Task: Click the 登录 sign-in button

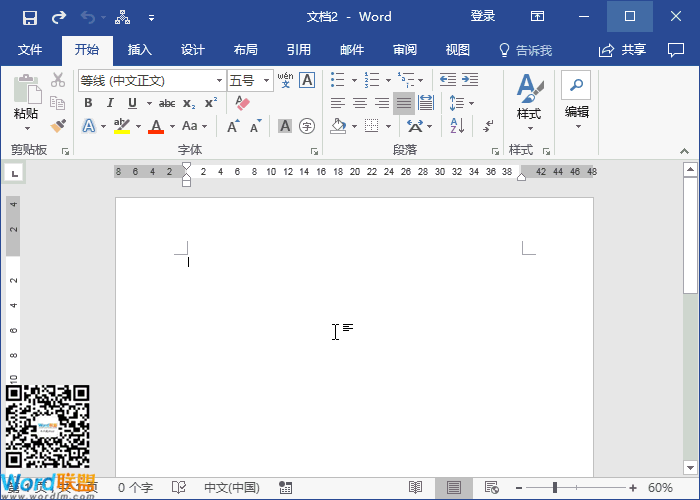Action: [x=483, y=17]
